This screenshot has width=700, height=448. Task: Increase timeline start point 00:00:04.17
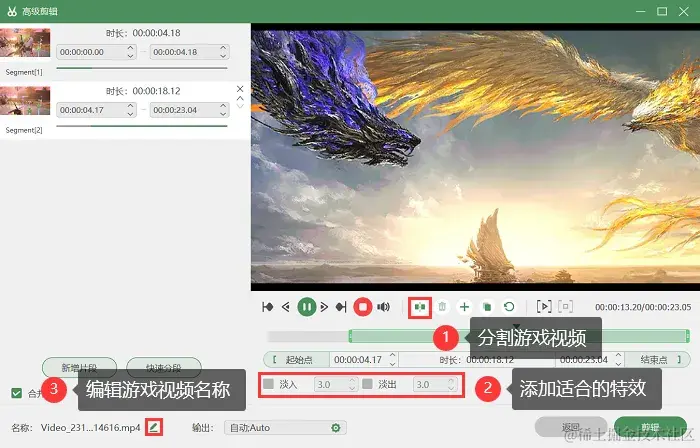pos(392,356)
